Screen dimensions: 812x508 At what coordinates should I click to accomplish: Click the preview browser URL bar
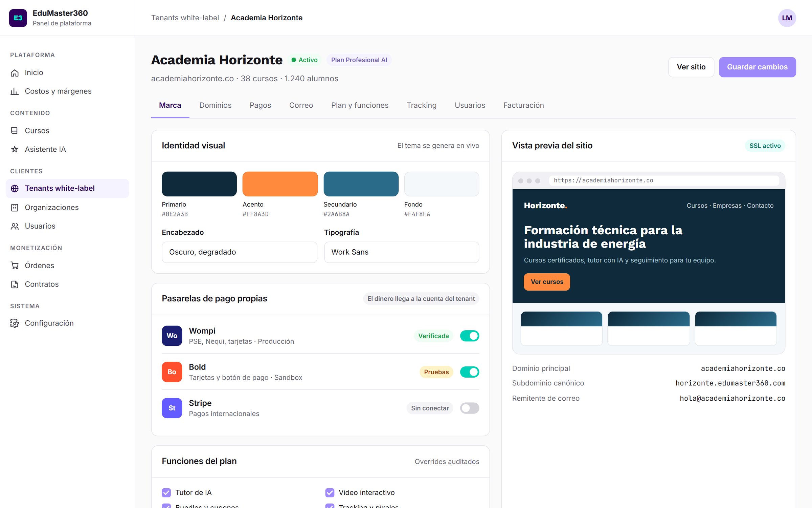664,181
